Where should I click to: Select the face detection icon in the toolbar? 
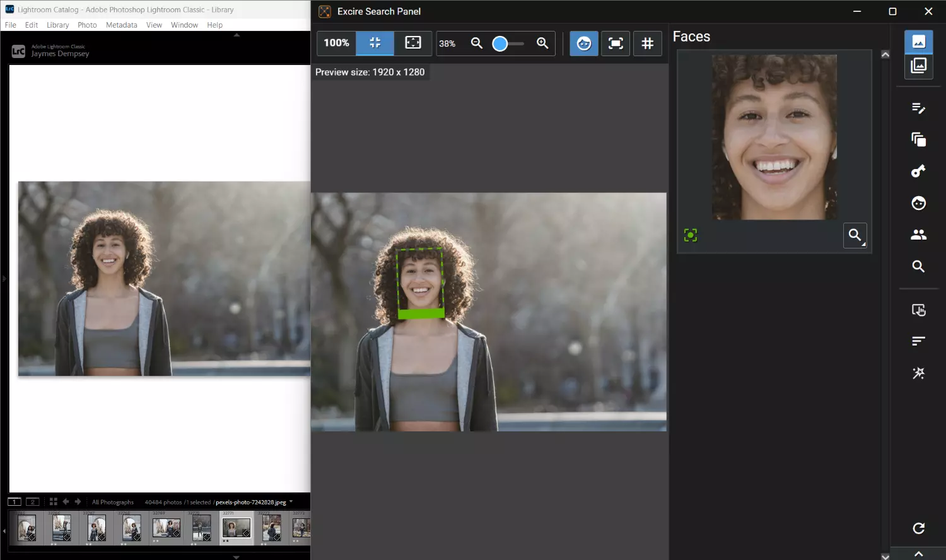(583, 44)
